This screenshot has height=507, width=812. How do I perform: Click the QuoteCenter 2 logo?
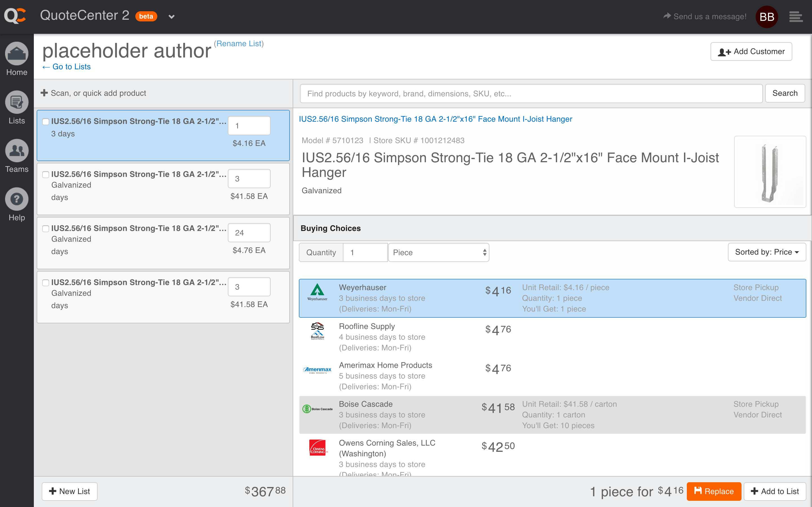click(x=16, y=16)
